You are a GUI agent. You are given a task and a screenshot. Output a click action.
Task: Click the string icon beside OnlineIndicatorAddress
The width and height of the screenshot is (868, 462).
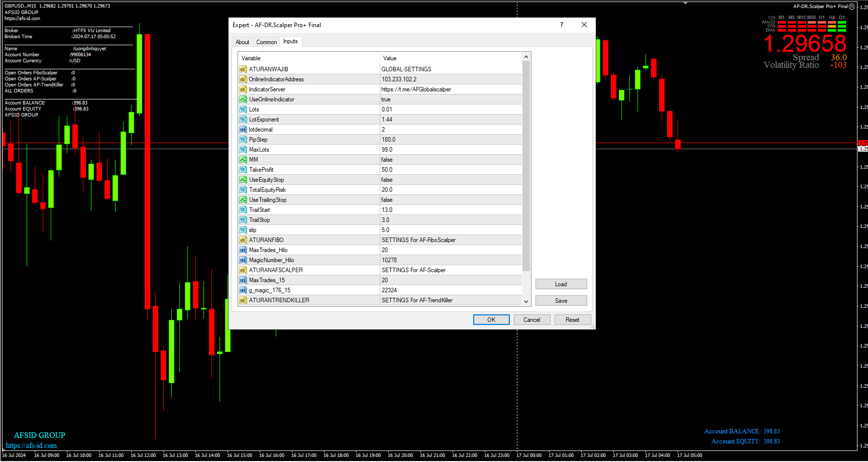[243, 79]
